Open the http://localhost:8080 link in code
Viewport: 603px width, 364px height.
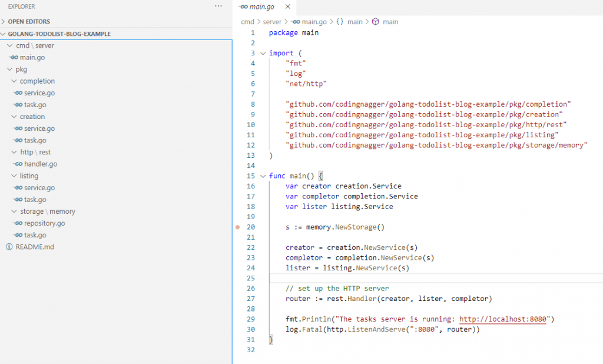503,319
